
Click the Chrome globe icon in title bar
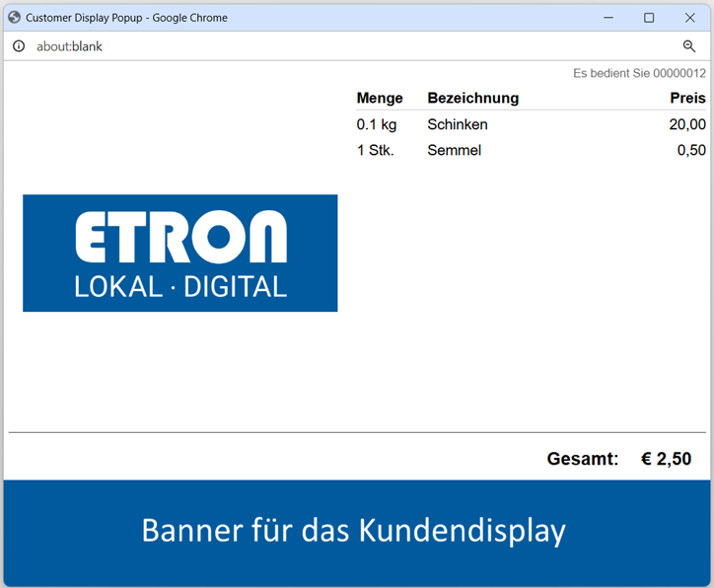click(x=14, y=18)
